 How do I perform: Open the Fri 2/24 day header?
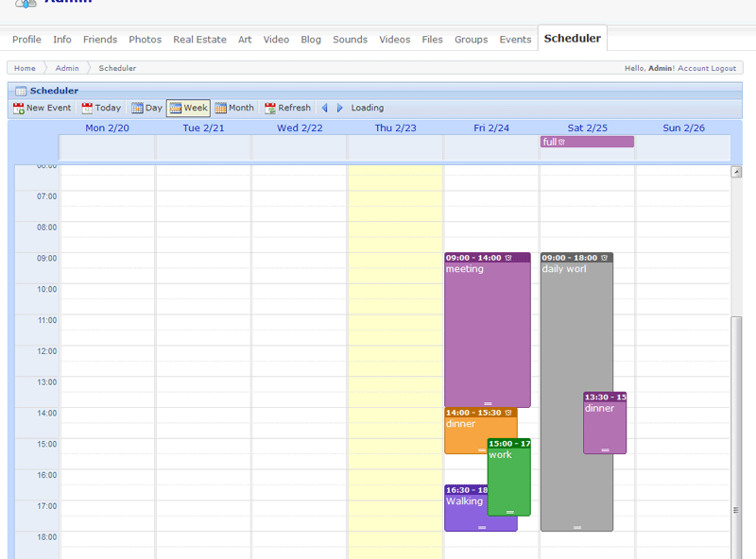tap(491, 128)
